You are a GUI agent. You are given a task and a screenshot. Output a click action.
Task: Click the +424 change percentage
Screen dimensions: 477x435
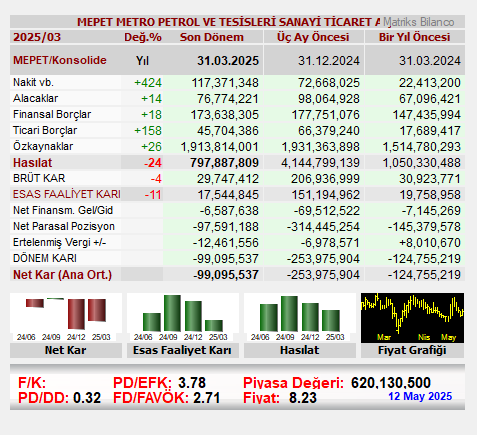(148, 83)
